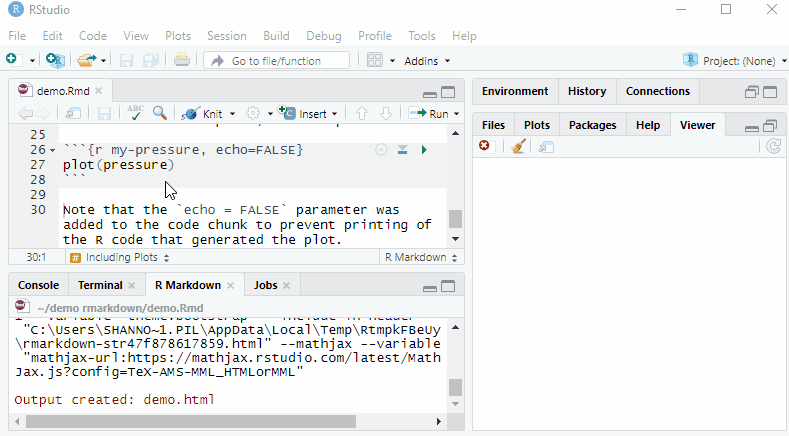The image size is (789, 436).
Task: Remove current viewer item with the red X icon
Action: tap(484, 146)
